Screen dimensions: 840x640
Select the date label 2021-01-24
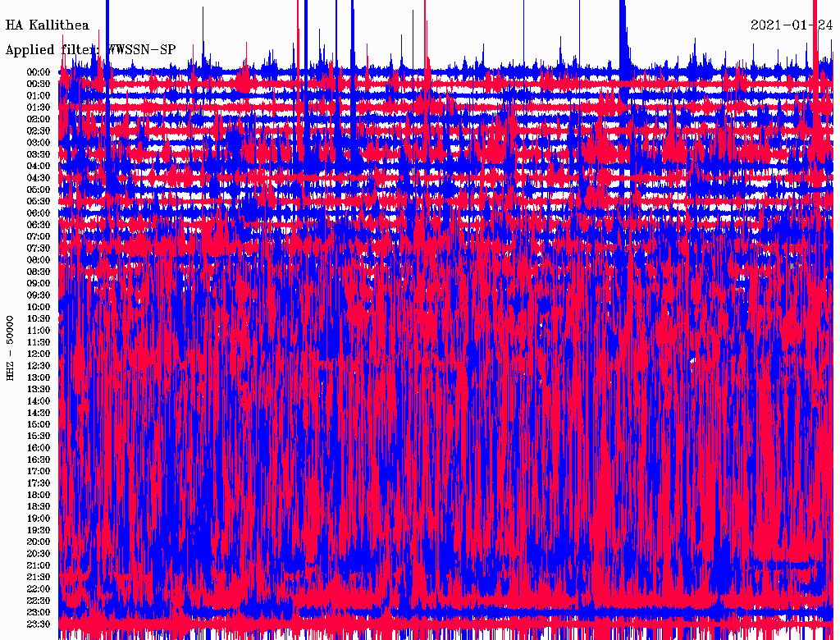pos(792,25)
